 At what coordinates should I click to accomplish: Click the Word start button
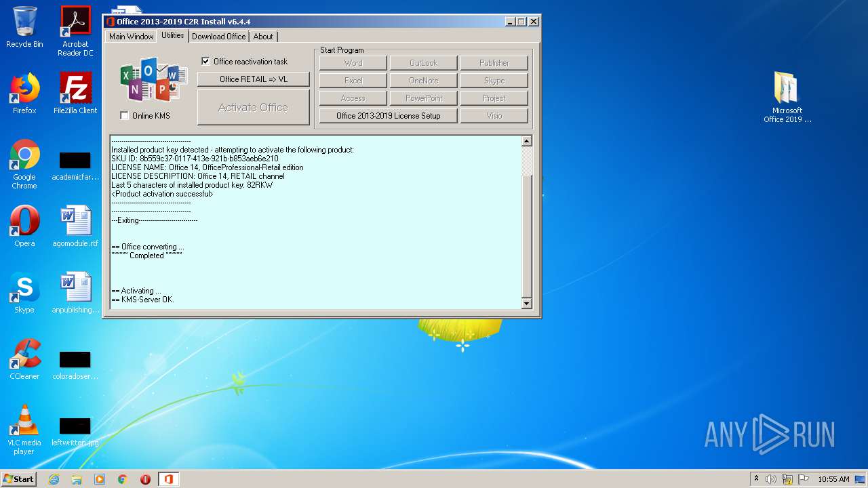point(353,63)
